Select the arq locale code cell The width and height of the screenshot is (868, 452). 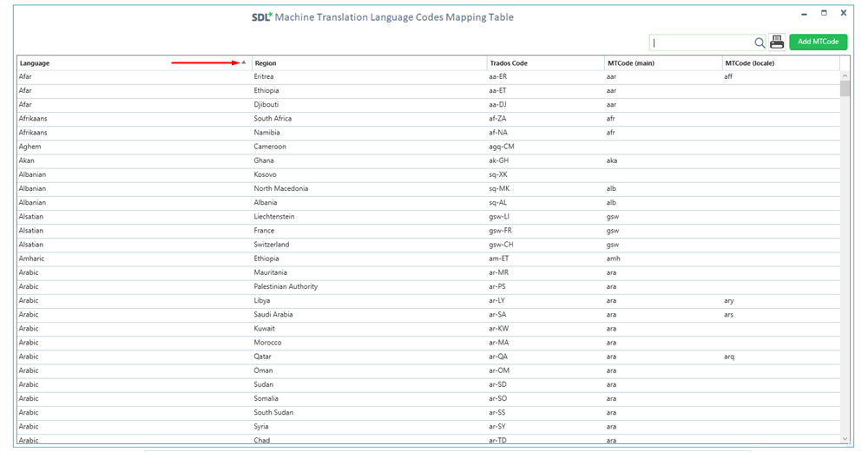pyautogui.click(x=729, y=357)
